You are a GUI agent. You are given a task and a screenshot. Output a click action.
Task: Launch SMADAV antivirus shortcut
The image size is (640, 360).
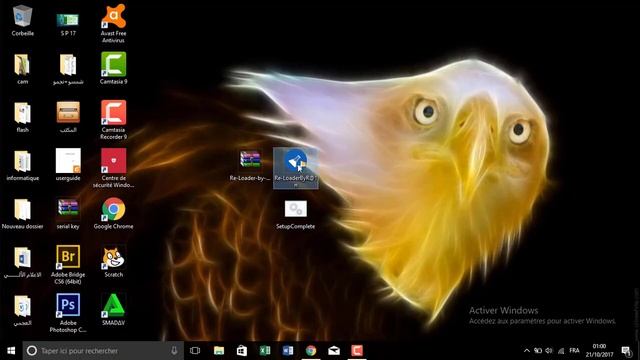tap(113, 309)
